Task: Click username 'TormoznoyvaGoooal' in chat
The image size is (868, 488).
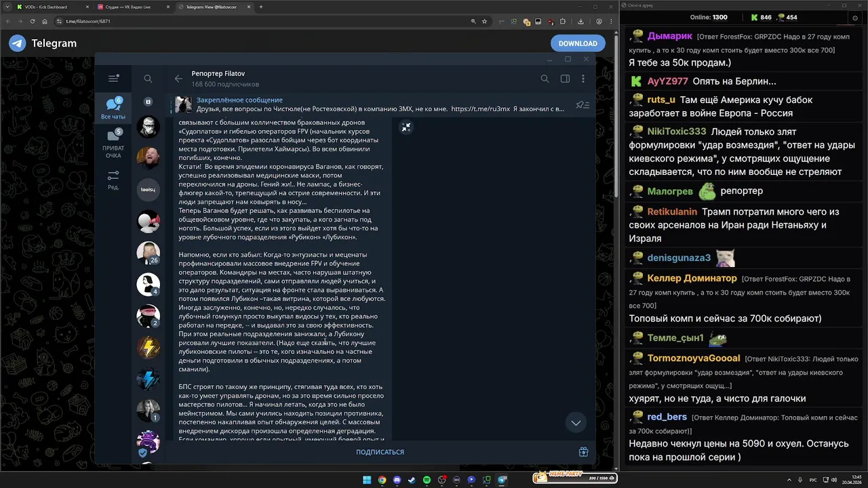Action: 694,358
